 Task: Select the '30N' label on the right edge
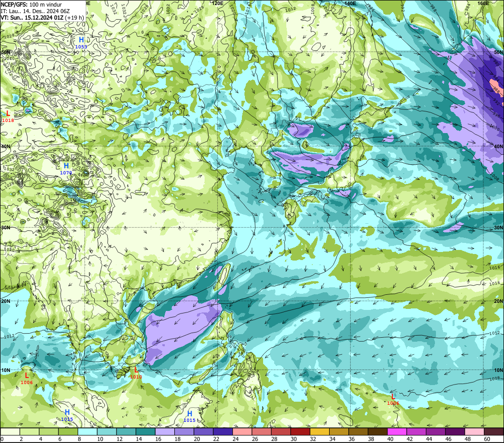(498, 228)
